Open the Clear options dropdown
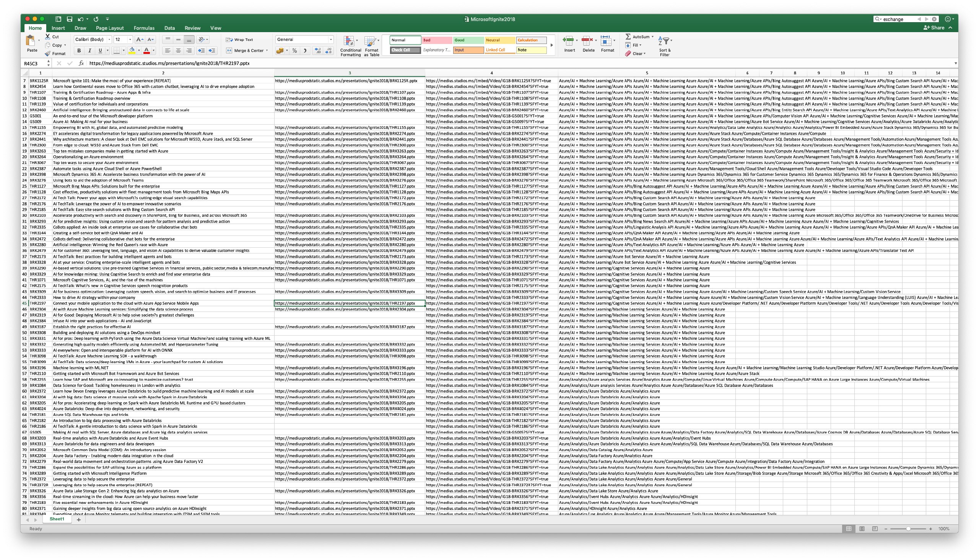This screenshot has width=979, height=560. tap(645, 54)
